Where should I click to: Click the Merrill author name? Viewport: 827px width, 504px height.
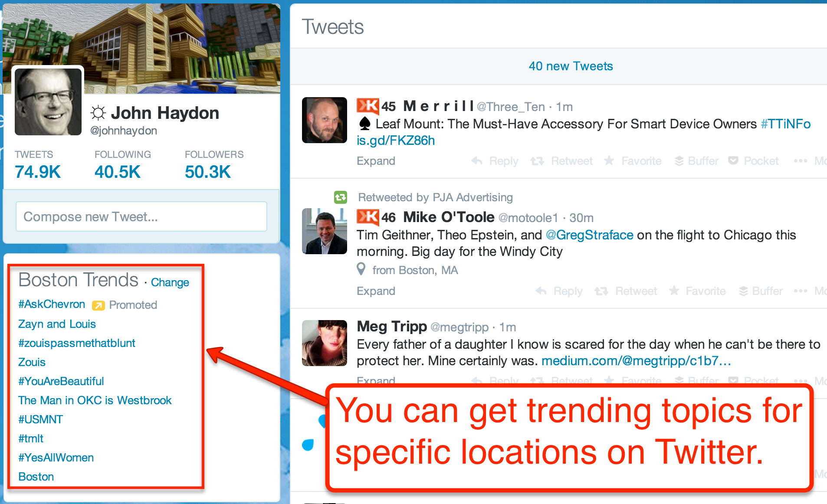(439, 106)
